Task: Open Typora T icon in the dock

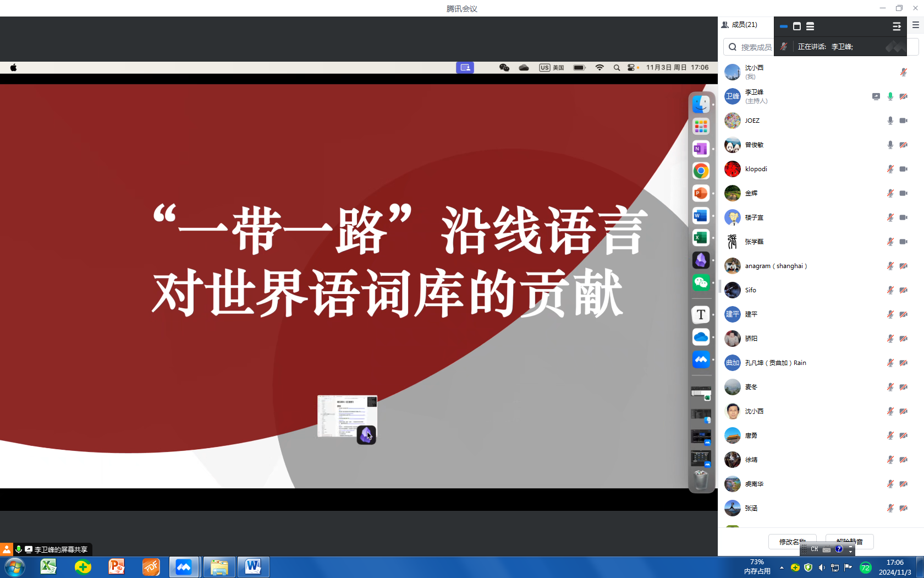Action: 701,314
